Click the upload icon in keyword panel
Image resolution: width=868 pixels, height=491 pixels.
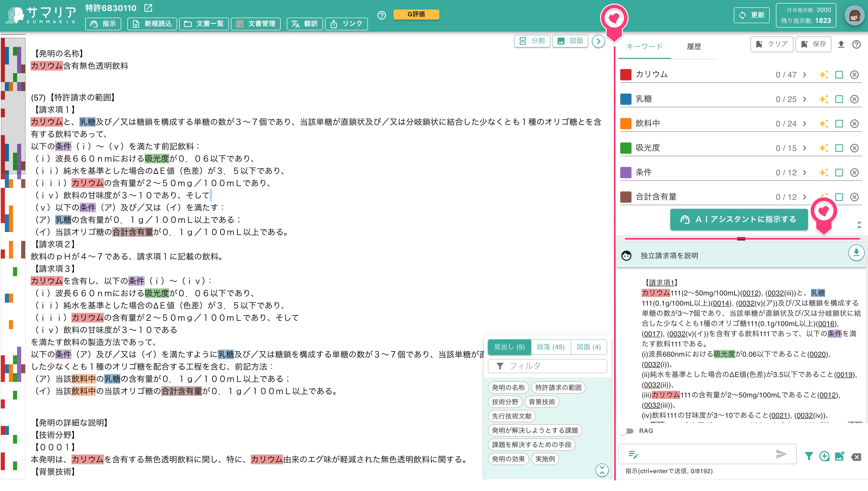coord(841,45)
